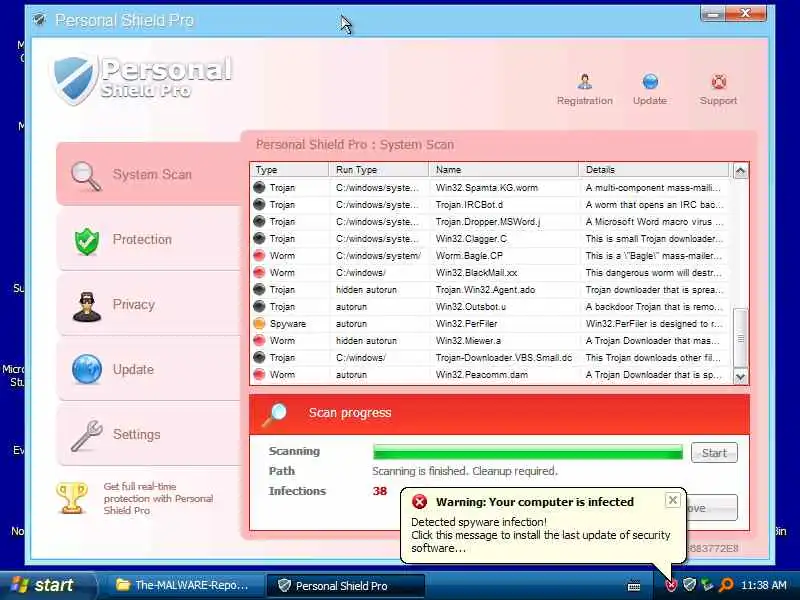This screenshot has height=600, width=800.
Task: Click the green scanning progress bar
Action: coord(528,452)
